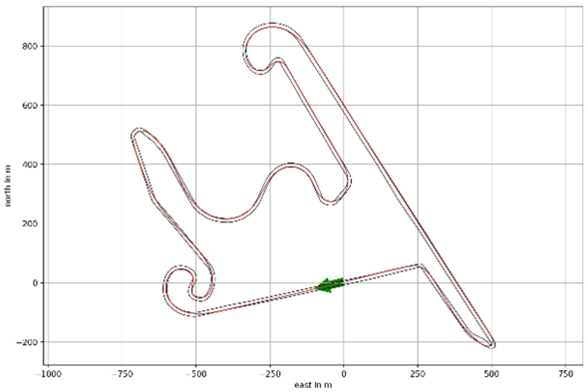Click the 600 tick label on y-axis
Image resolution: width=588 pixels, height=392 pixels.
(29, 105)
